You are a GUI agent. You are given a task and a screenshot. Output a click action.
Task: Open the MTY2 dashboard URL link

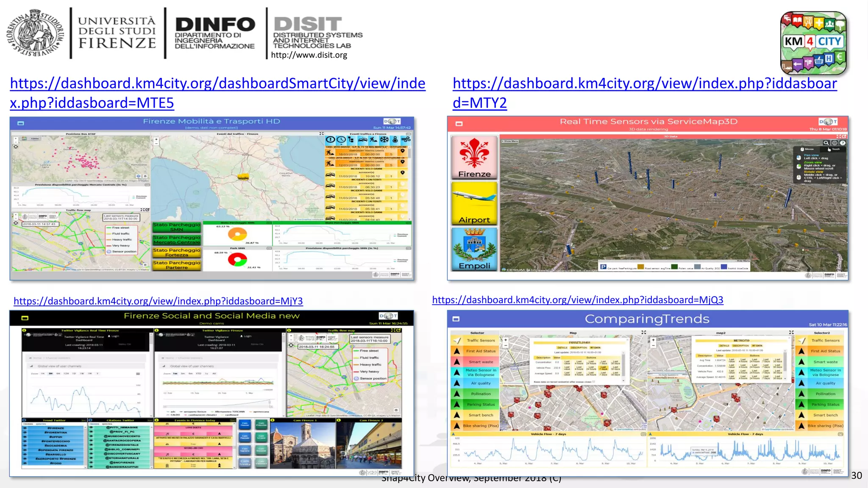645,93
